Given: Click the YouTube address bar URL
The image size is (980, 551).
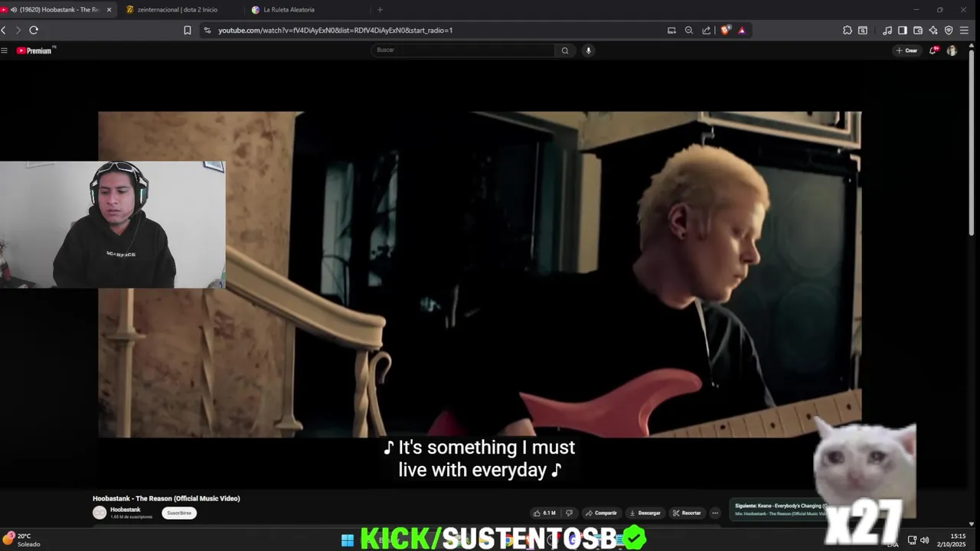Looking at the screenshot, I should click(335, 30).
